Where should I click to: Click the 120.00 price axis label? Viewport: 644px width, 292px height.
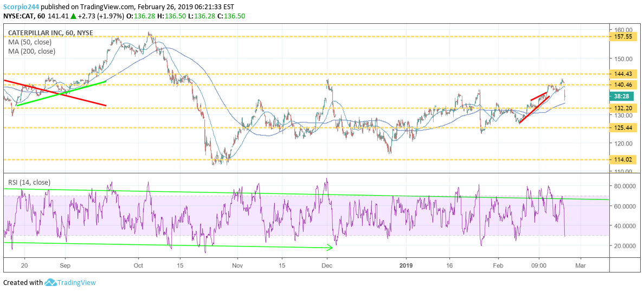(624, 144)
